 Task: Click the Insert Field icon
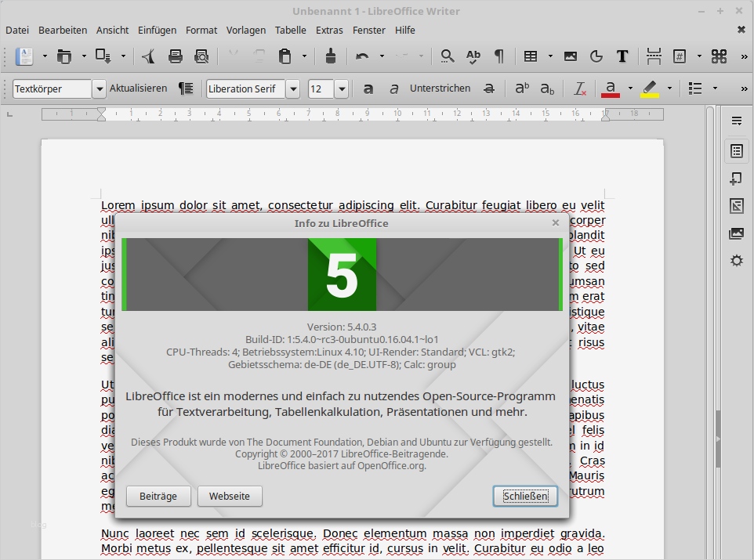[x=680, y=56]
